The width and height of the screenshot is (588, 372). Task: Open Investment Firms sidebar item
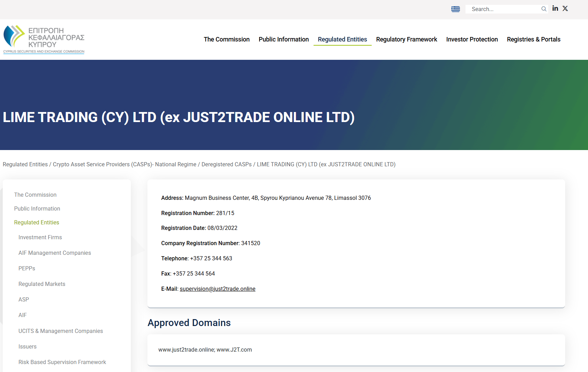click(40, 237)
